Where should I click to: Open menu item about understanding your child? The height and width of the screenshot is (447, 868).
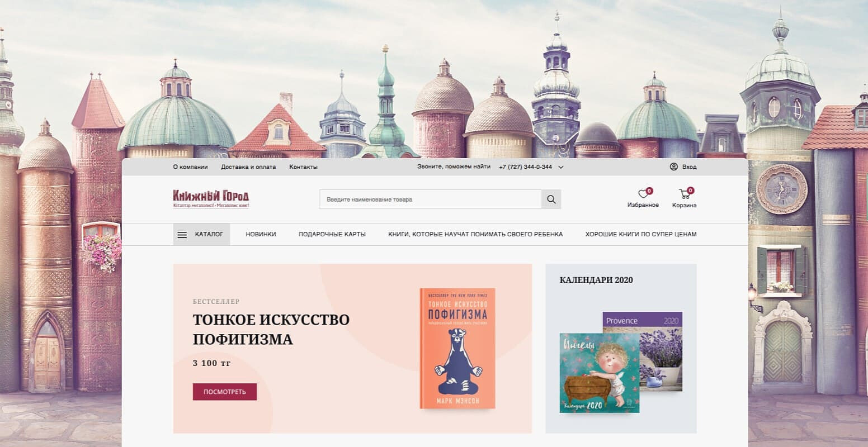pyautogui.click(x=475, y=235)
